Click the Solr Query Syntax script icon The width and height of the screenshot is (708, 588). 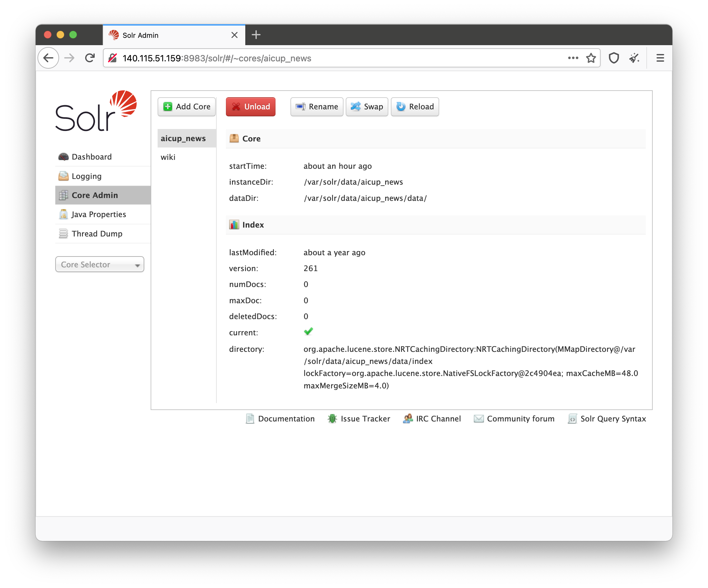(x=572, y=419)
